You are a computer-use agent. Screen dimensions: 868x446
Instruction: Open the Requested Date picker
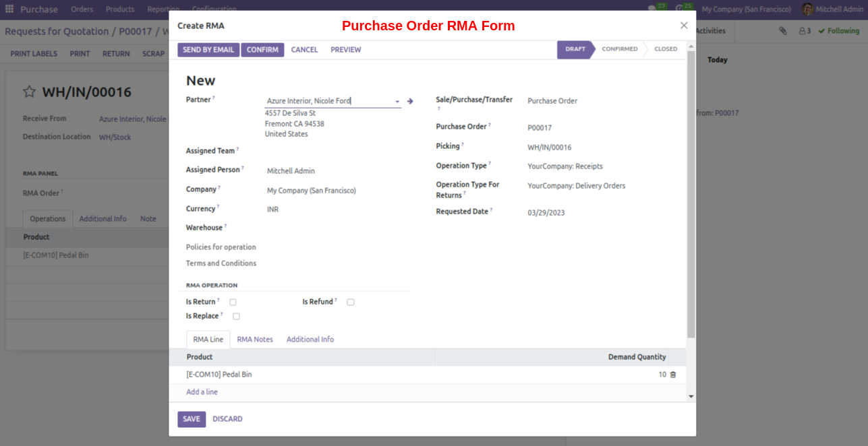(x=547, y=211)
